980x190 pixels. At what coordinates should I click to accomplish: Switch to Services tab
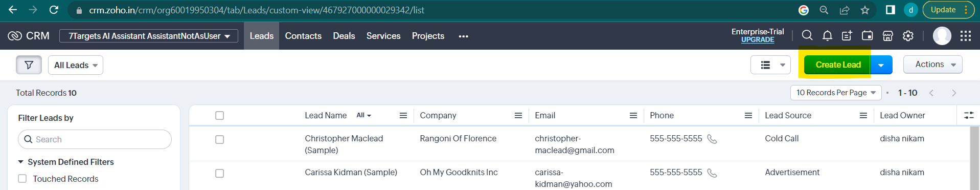tap(383, 36)
